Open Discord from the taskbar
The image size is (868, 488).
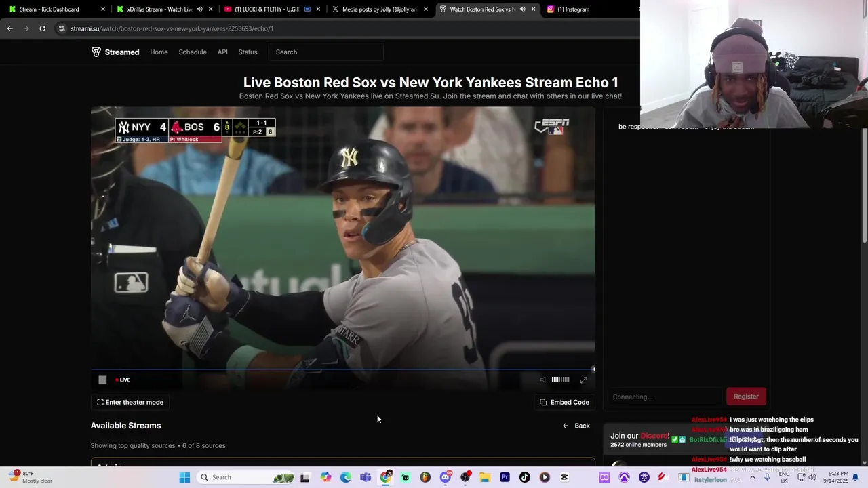tap(446, 477)
